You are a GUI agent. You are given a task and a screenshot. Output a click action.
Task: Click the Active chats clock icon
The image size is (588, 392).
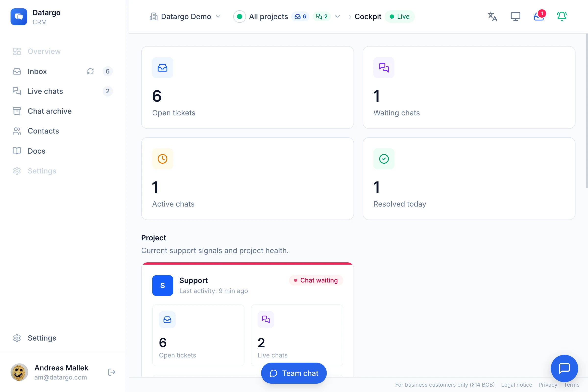162,159
